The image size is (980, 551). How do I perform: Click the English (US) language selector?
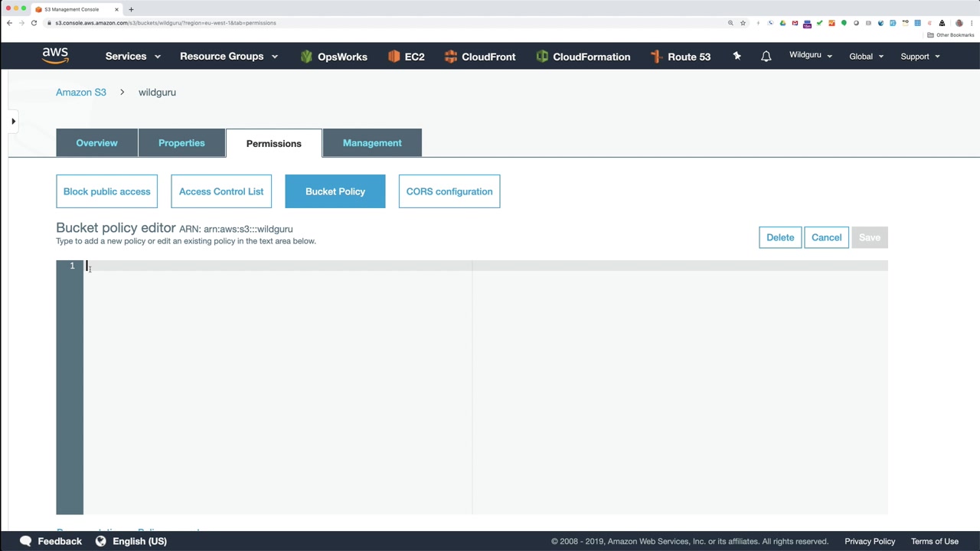[139, 541]
